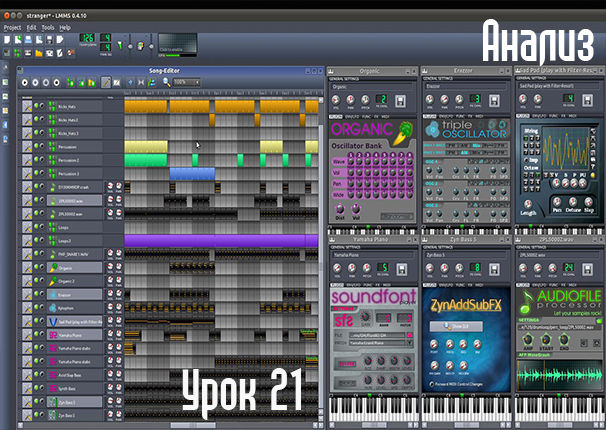This screenshot has width=606, height=430.
Task: Open the Tools menu
Action: [48, 27]
